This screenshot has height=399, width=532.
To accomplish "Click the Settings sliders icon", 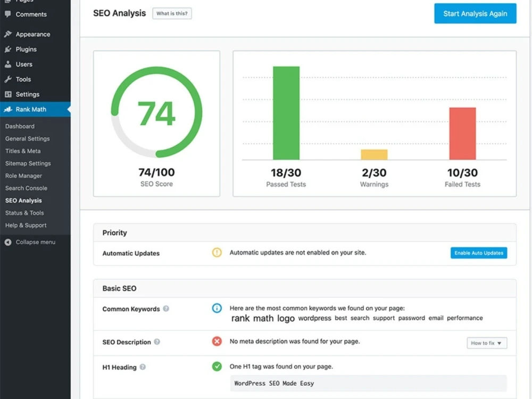I will [x=8, y=94].
